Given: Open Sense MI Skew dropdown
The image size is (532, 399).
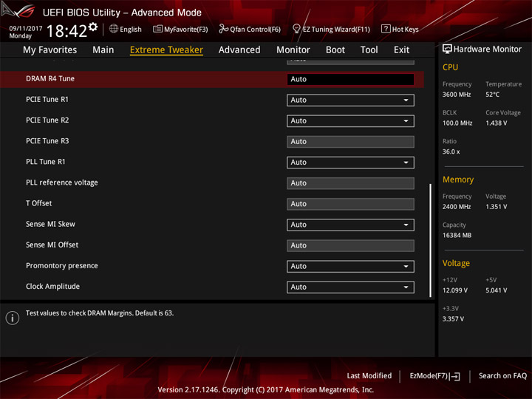Looking at the screenshot, I should [x=350, y=225].
